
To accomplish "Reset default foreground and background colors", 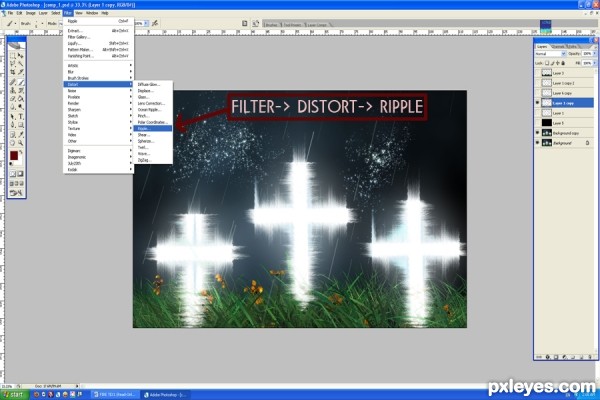I will point(11,164).
